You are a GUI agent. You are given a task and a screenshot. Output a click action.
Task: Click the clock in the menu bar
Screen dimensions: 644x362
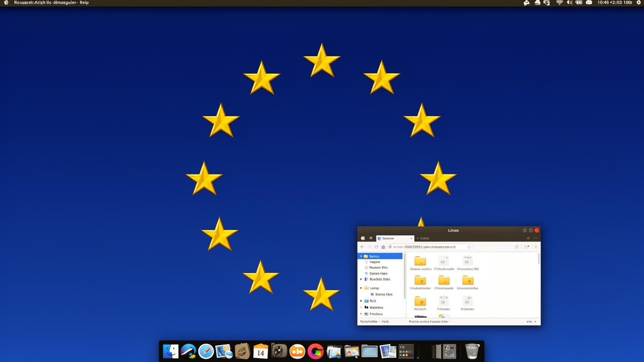coord(614,2)
